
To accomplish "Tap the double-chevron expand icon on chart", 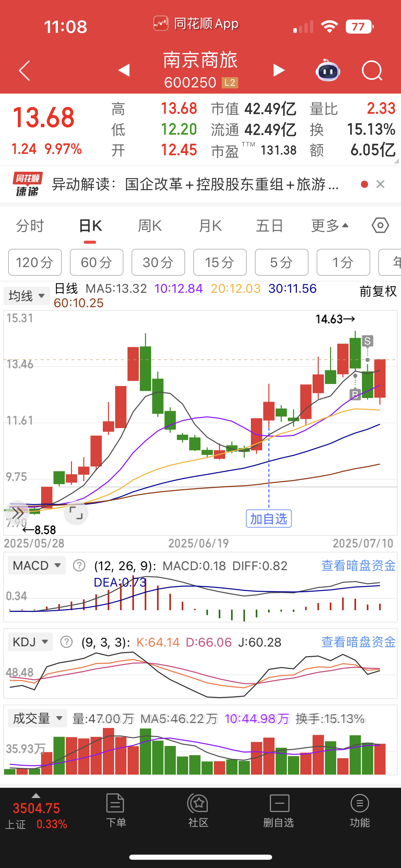I will pyautogui.click(x=17, y=513).
